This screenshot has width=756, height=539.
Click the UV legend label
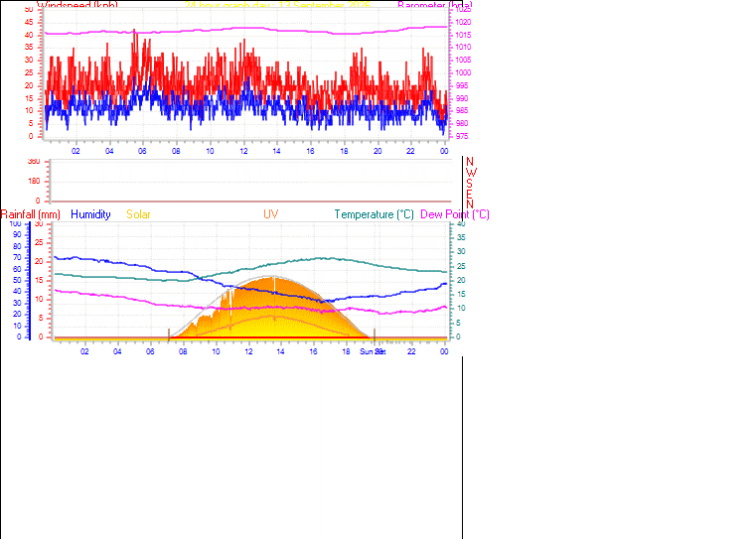tap(271, 214)
